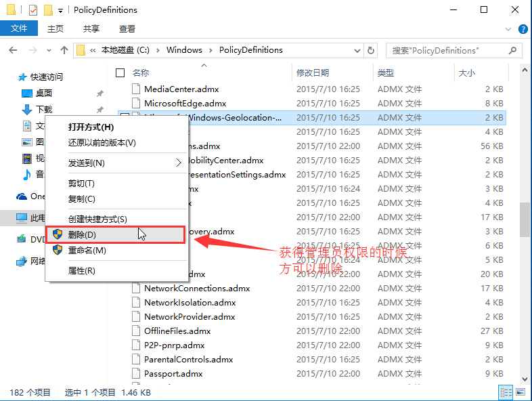This screenshot has height=401, width=532.
Task: Choose 属性(R) in the context menu
Action: click(x=82, y=270)
